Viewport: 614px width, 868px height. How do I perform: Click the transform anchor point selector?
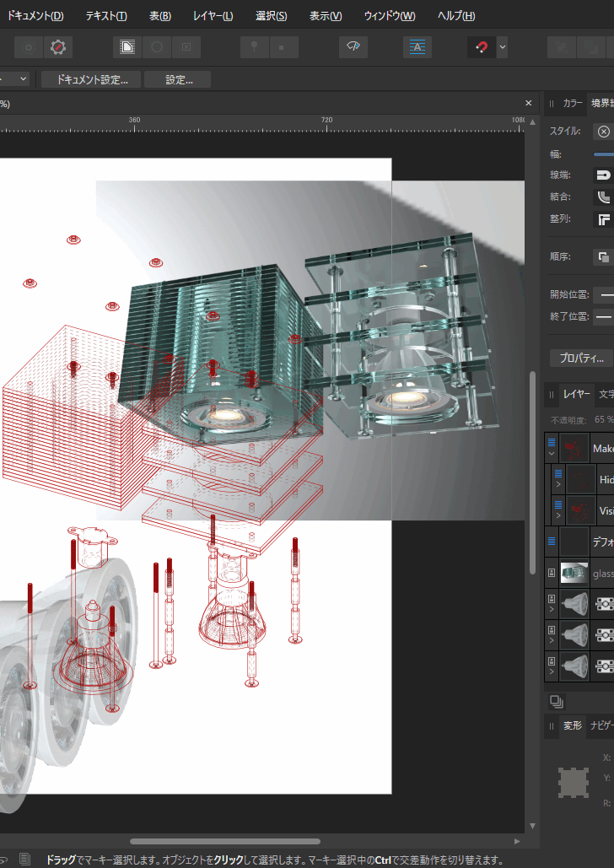click(574, 784)
